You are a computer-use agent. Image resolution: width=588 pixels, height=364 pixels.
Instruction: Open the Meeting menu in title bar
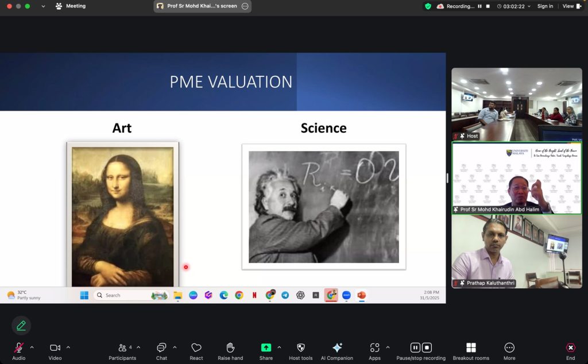[x=71, y=6]
